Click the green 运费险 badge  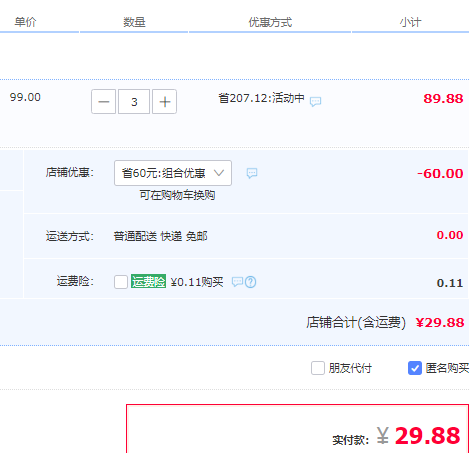(x=148, y=281)
